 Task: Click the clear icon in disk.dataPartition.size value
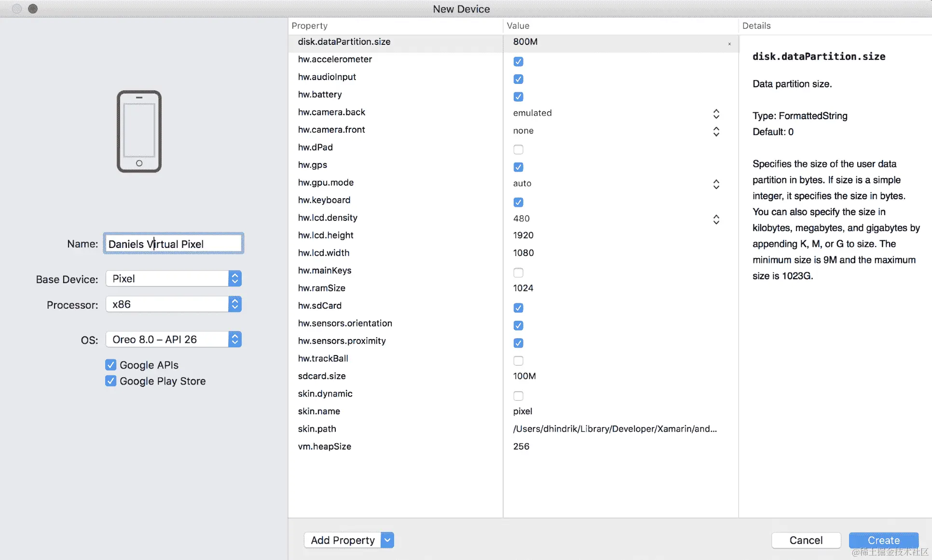click(x=729, y=44)
